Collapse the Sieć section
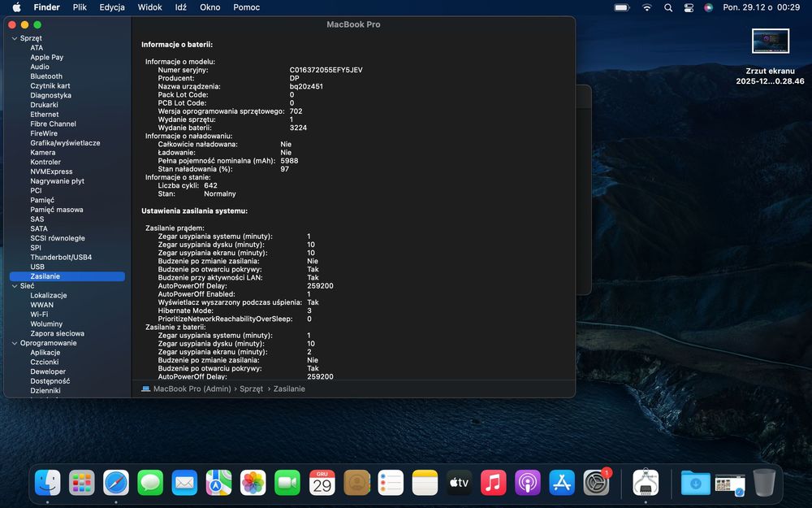 (x=15, y=286)
